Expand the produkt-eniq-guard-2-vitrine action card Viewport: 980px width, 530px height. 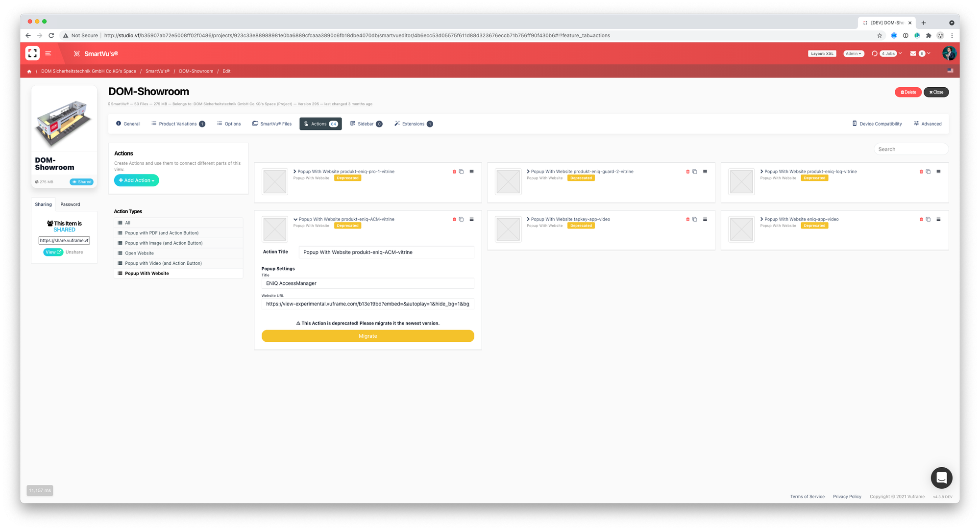528,172
